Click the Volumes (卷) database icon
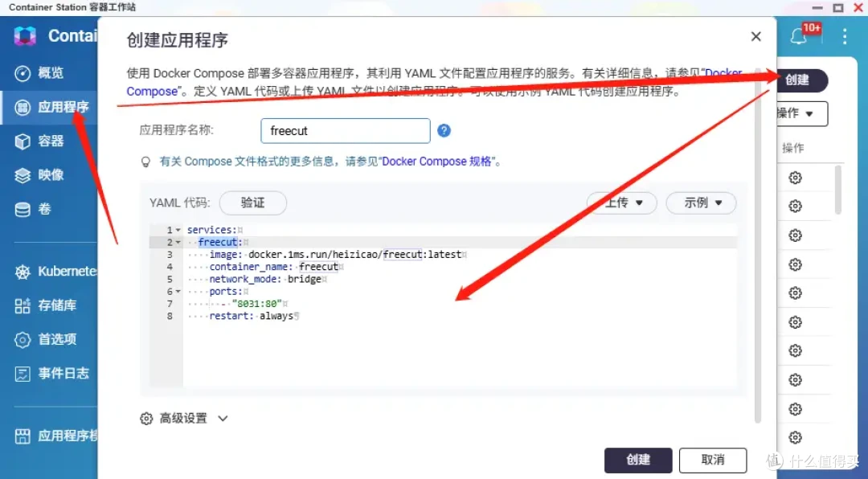Image resolution: width=868 pixels, height=479 pixels. (23, 209)
